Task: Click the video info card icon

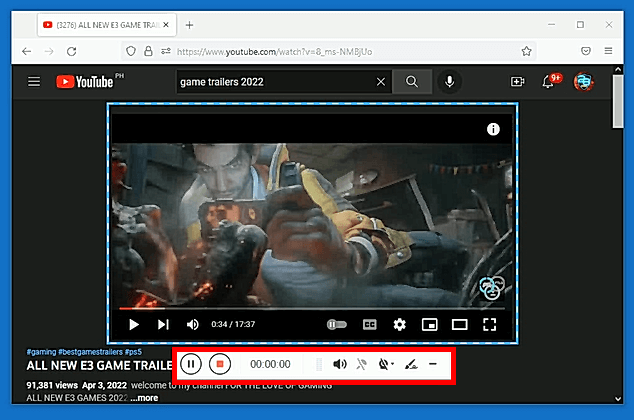Action: [493, 129]
